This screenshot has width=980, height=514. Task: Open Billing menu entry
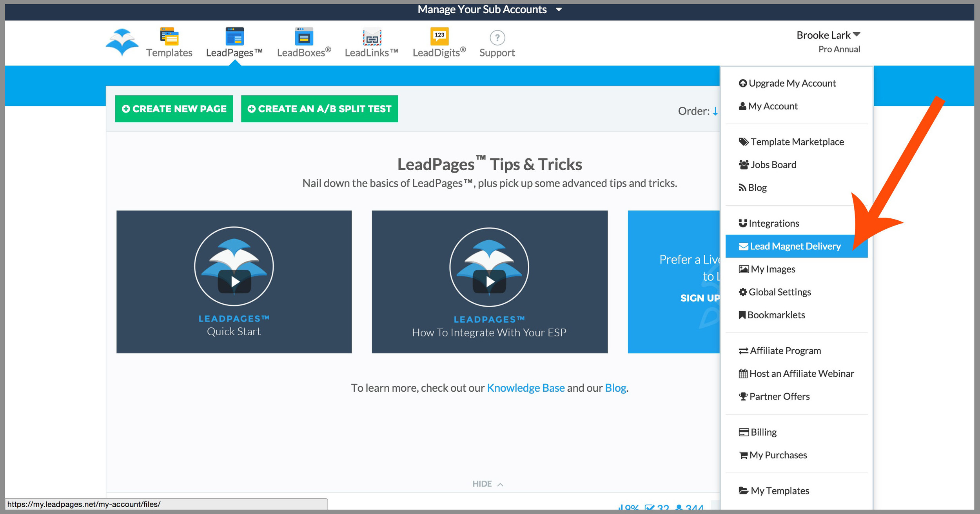[757, 432]
